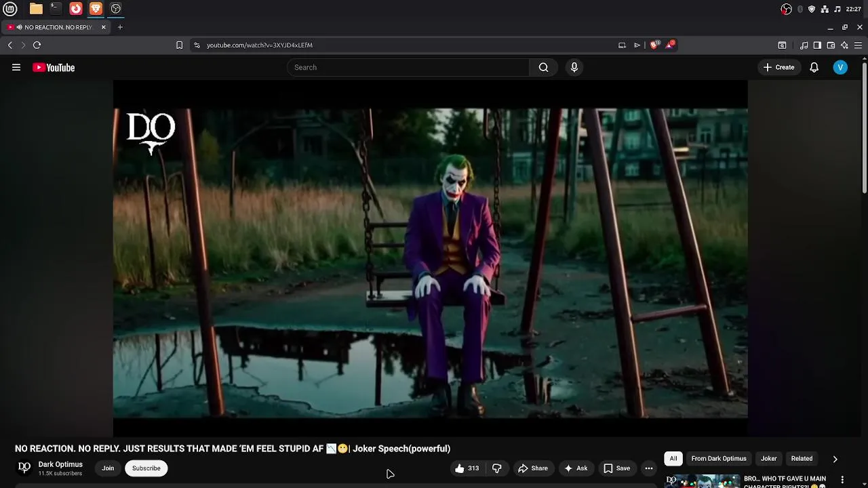Open the music note tray icon

tap(837, 9)
